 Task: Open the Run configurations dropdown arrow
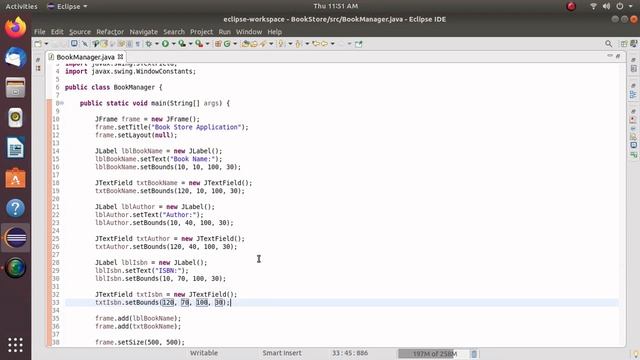pyautogui.click(x=173, y=44)
